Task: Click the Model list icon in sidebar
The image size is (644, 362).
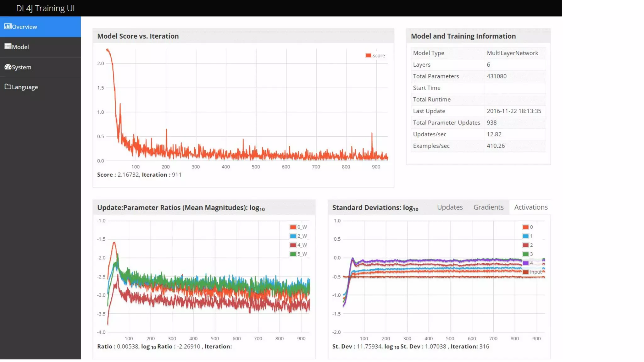Action: pyautogui.click(x=8, y=46)
